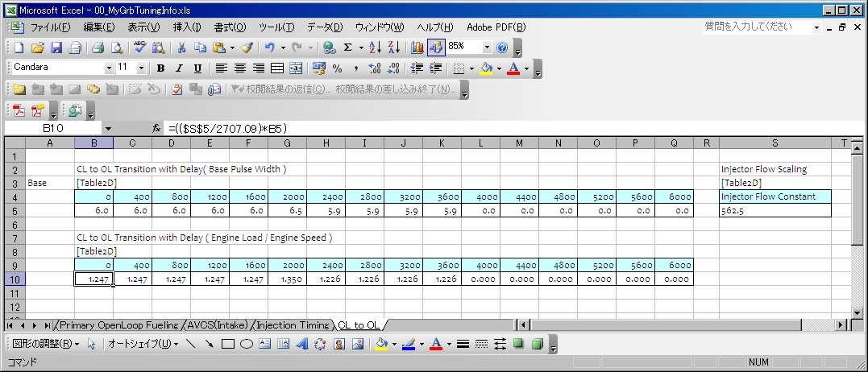Open the Chart Wizard icon
The height and width of the screenshot is (372, 868).
[417, 48]
